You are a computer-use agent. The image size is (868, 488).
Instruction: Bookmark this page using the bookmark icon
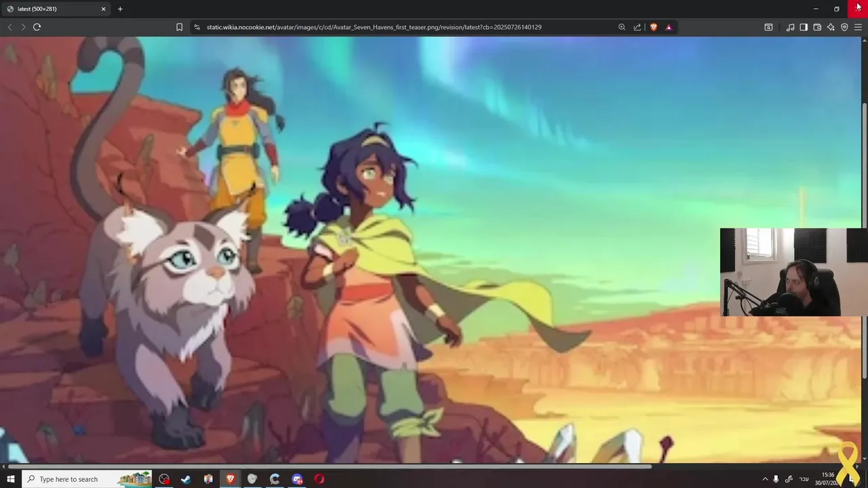click(179, 27)
